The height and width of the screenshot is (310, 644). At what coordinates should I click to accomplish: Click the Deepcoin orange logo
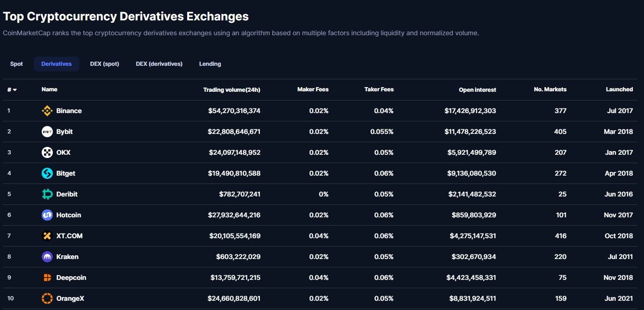pos(47,278)
